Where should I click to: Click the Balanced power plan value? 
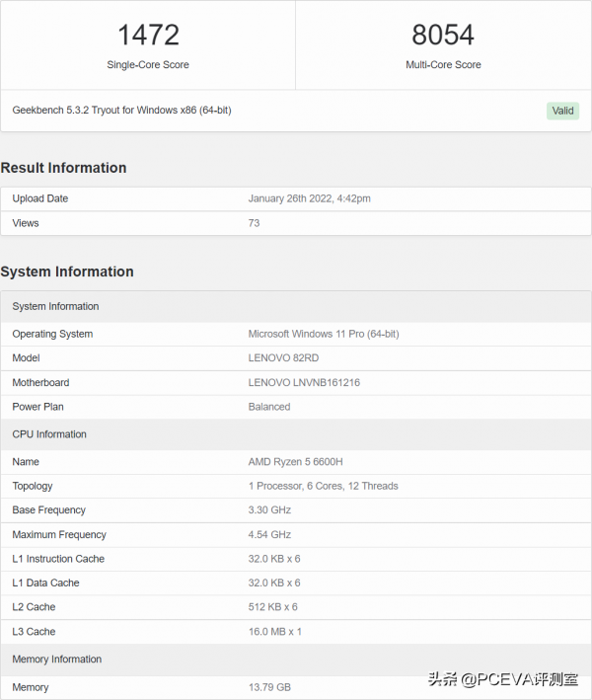(x=269, y=407)
